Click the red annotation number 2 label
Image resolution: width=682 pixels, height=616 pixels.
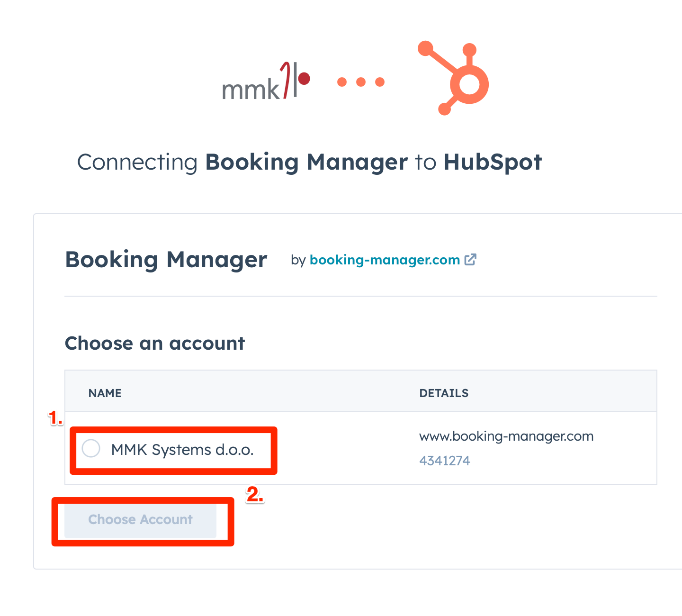255,495
